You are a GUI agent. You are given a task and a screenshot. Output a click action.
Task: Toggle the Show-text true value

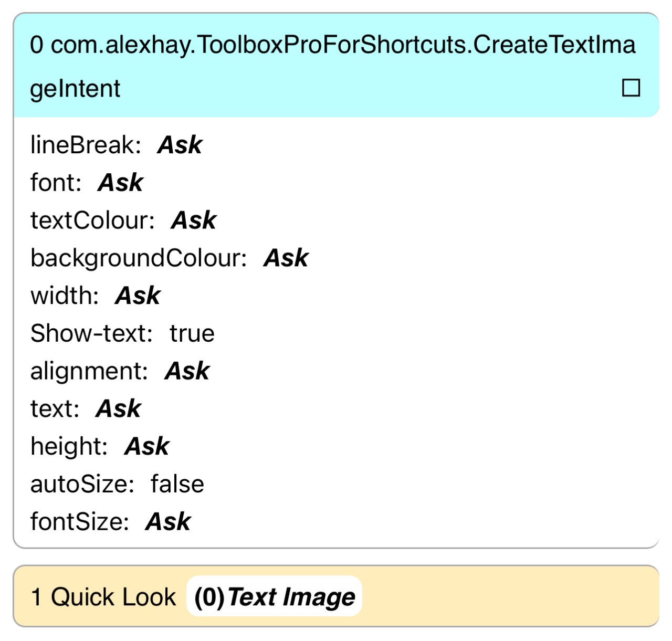click(192, 334)
